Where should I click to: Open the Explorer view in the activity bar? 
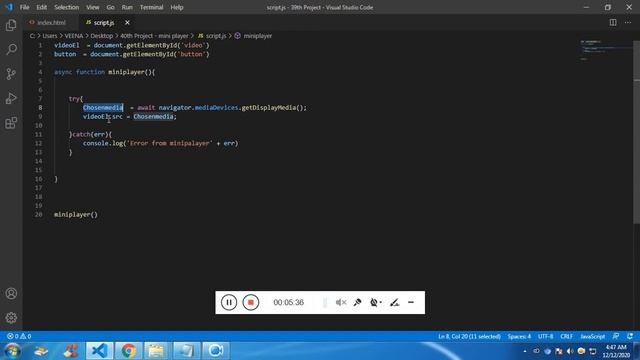[11, 25]
